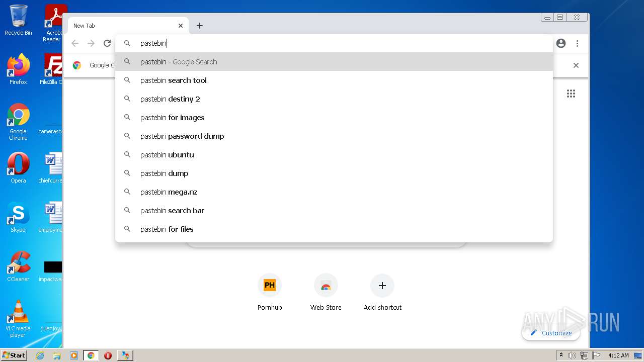Reload the page with the refresh icon
This screenshot has width=644, height=362.
pos(107,43)
